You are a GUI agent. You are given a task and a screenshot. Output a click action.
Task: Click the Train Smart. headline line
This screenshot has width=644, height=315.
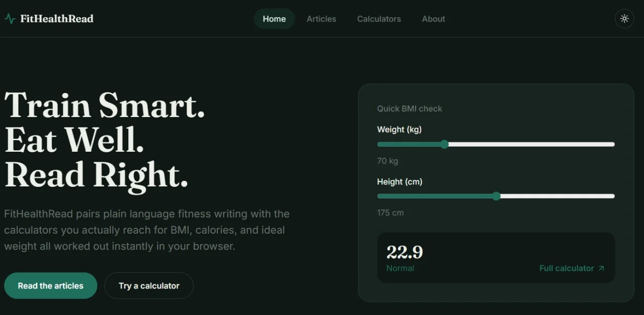[105, 105]
